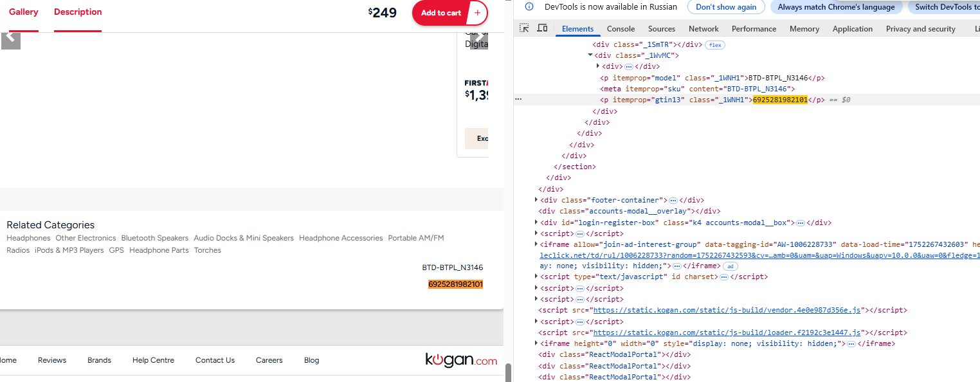This screenshot has height=382, width=980.
Task: Click the Blog footer link
Action: [311, 360]
